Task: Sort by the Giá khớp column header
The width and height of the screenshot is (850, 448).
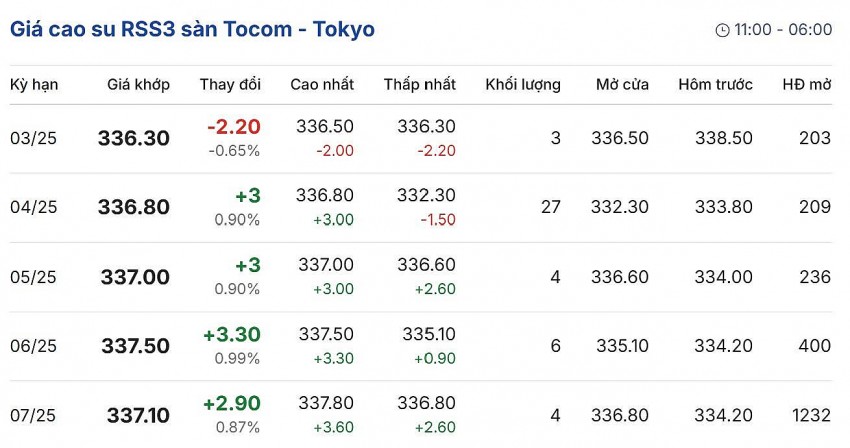Action: [138, 85]
